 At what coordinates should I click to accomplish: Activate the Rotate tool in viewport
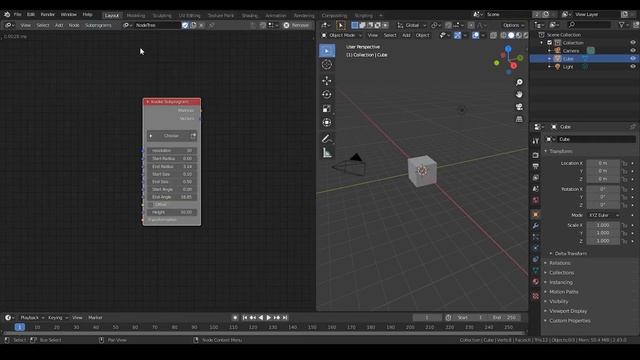pyautogui.click(x=327, y=94)
